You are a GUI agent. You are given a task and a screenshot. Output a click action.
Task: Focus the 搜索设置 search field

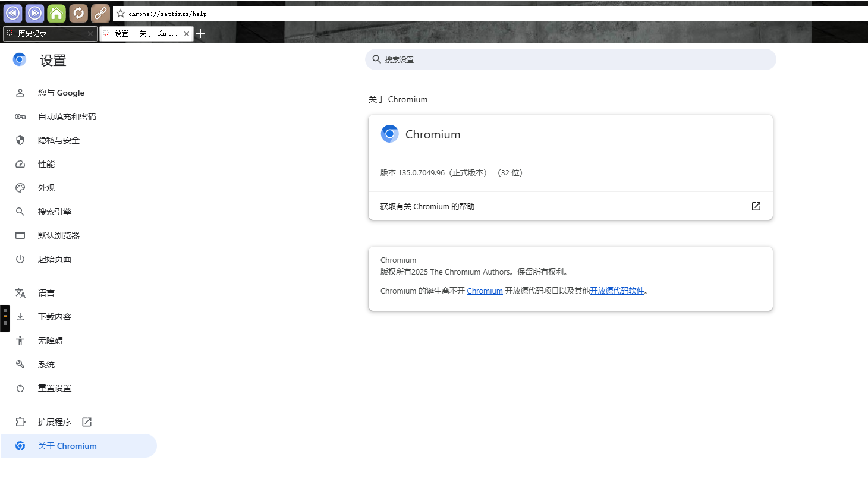click(x=571, y=59)
